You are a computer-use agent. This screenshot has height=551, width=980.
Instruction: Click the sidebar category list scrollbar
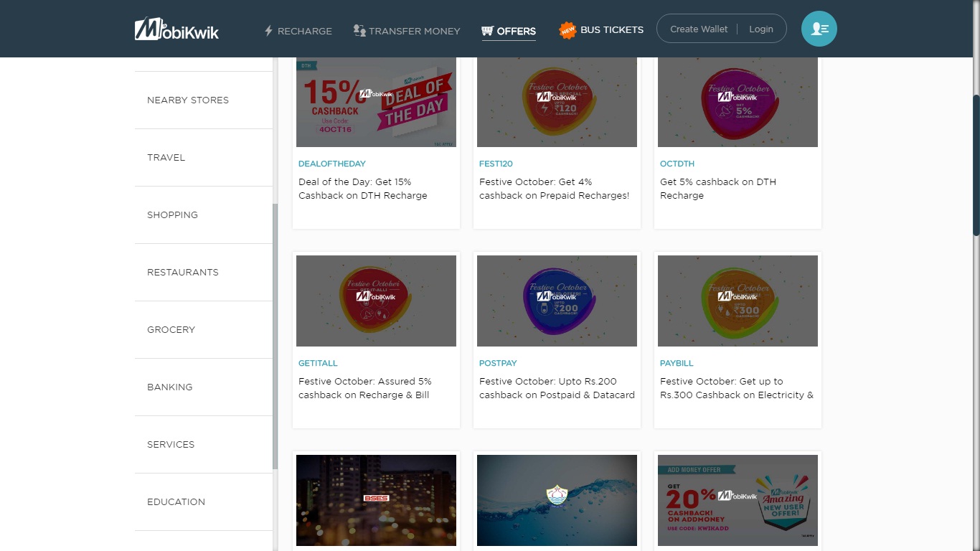tap(275, 336)
